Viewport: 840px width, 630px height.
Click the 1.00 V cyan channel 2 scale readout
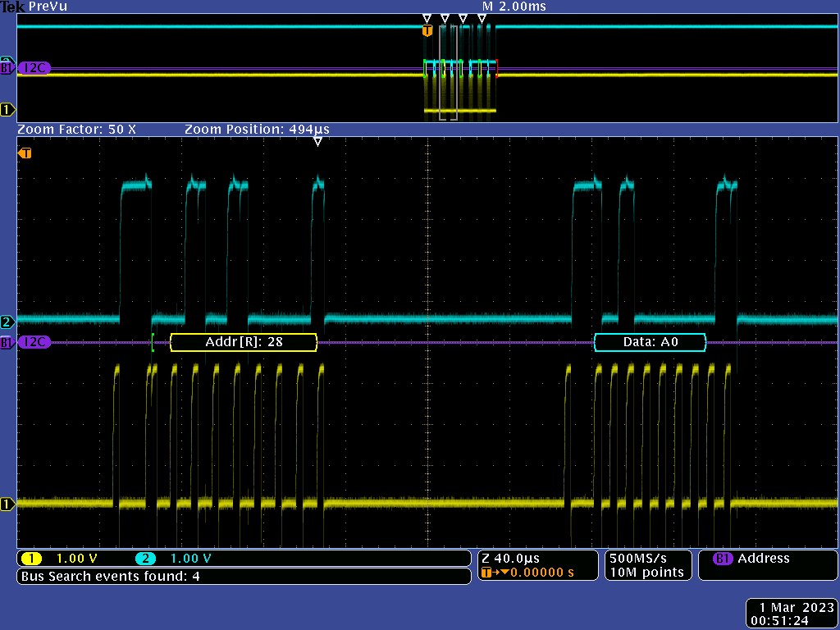pos(190,559)
